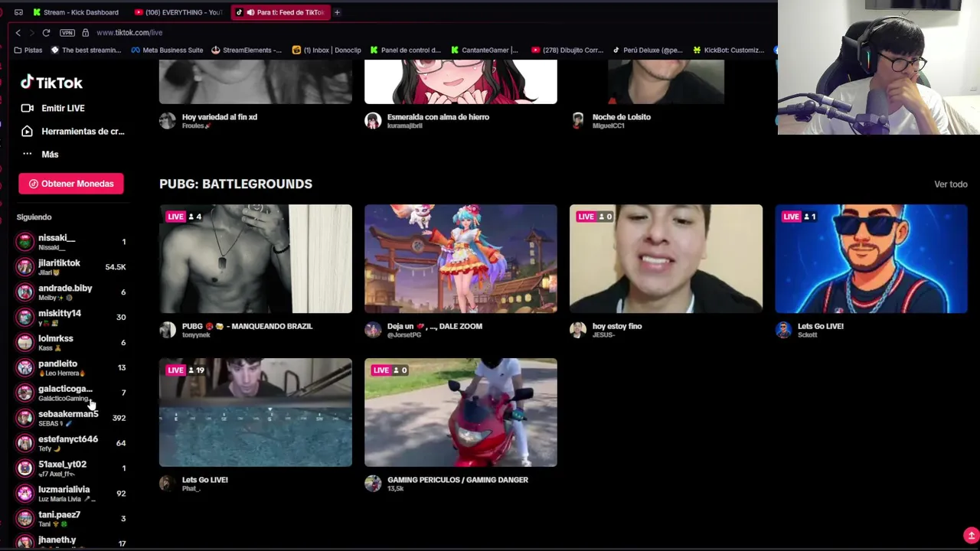Click Froules avatar under Hoy variedad

tap(168, 121)
